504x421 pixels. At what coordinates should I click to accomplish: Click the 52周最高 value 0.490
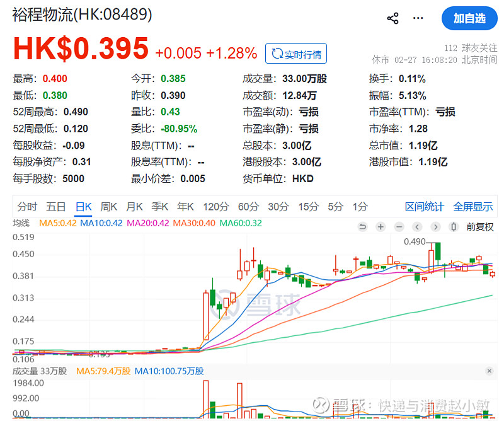click(76, 112)
